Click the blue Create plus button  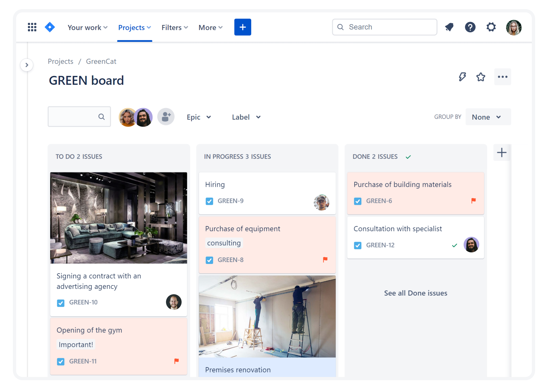(243, 27)
